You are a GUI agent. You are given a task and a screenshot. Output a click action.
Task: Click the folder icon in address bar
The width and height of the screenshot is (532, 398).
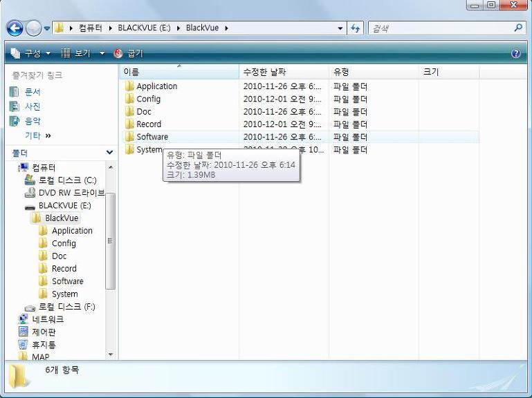pyautogui.click(x=59, y=28)
